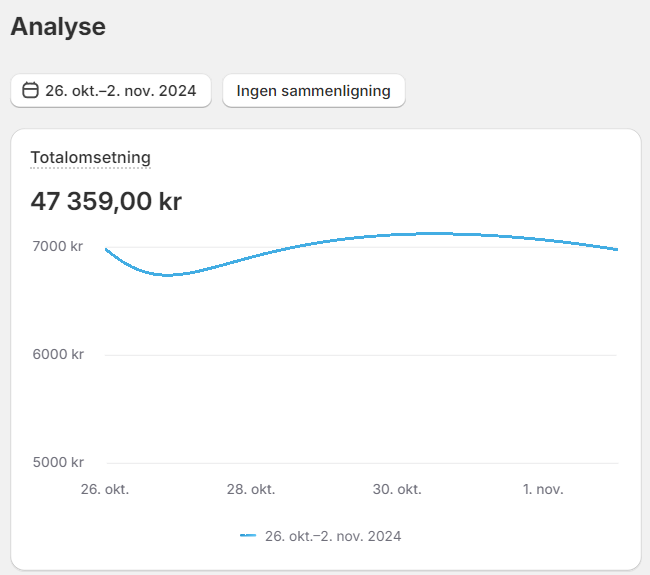Viewport: 650px width, 575px height.
Task: Click the Analyse page heading
Action: pos(58,27)
